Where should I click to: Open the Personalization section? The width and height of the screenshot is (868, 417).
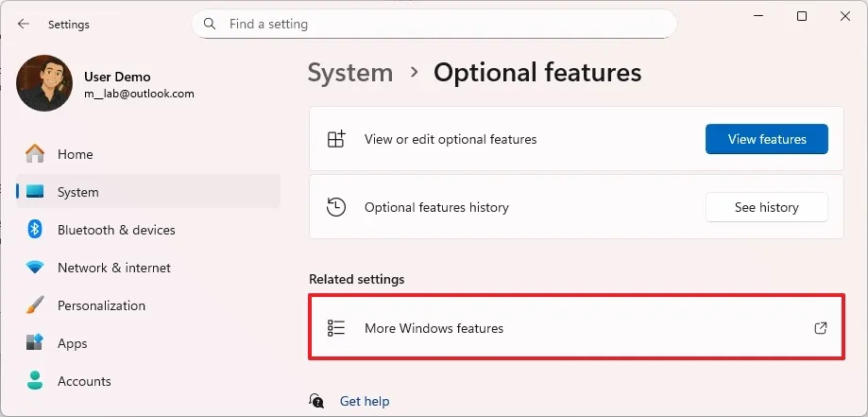click(x=148, y=305)
